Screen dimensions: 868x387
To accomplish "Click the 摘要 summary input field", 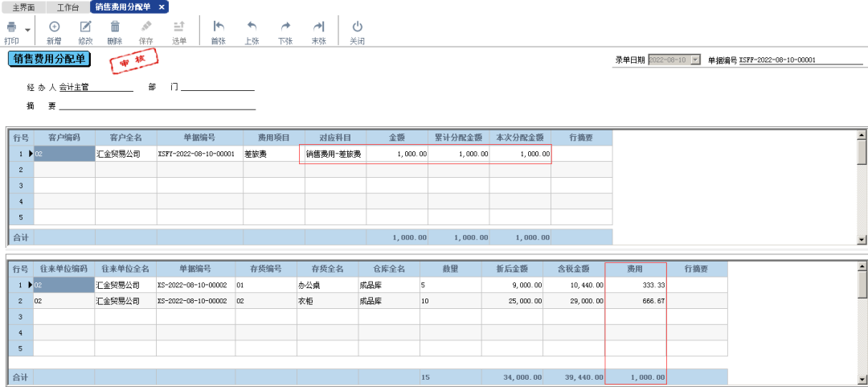I will point(157,105).
